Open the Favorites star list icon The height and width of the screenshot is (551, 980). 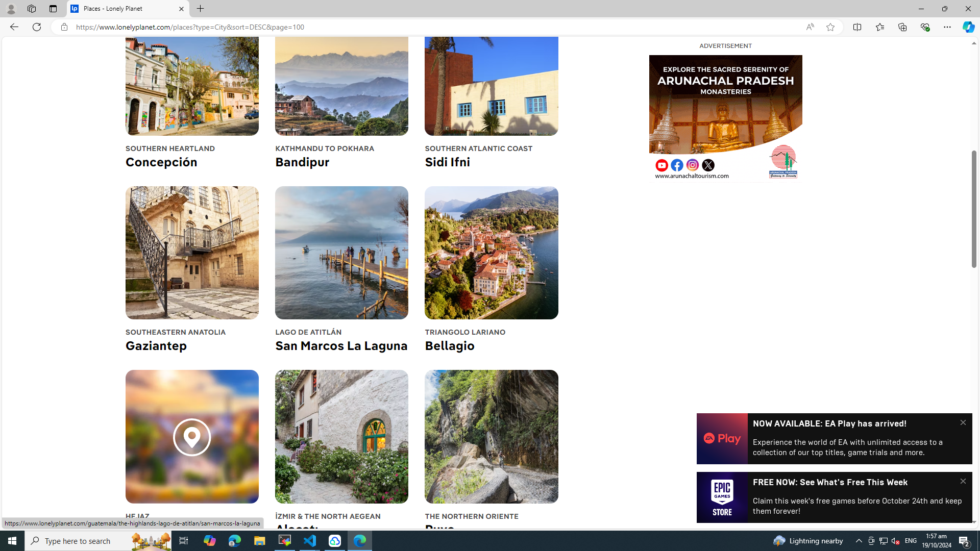tap(879, 27)
